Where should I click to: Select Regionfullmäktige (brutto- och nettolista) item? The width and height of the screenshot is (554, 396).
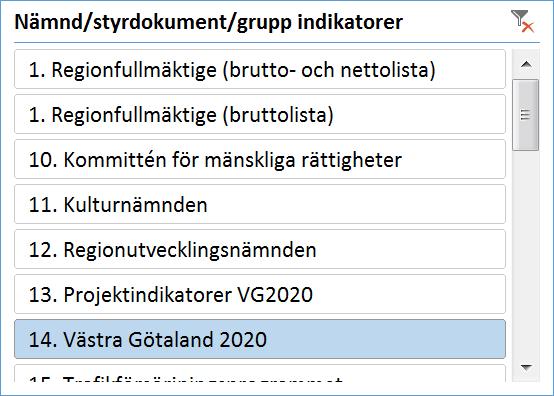click(260, 69)
